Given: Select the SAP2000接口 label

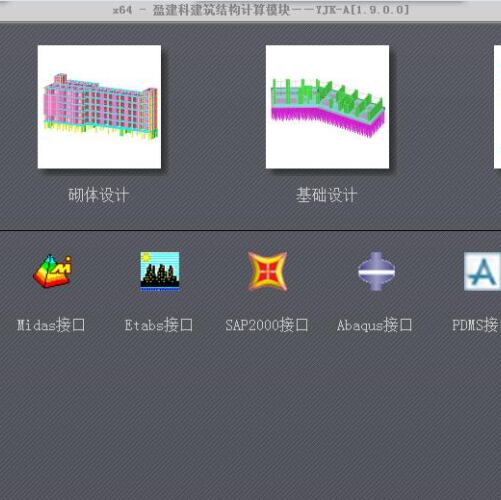Looking at the screenshot, I should (x=267, y=325).
